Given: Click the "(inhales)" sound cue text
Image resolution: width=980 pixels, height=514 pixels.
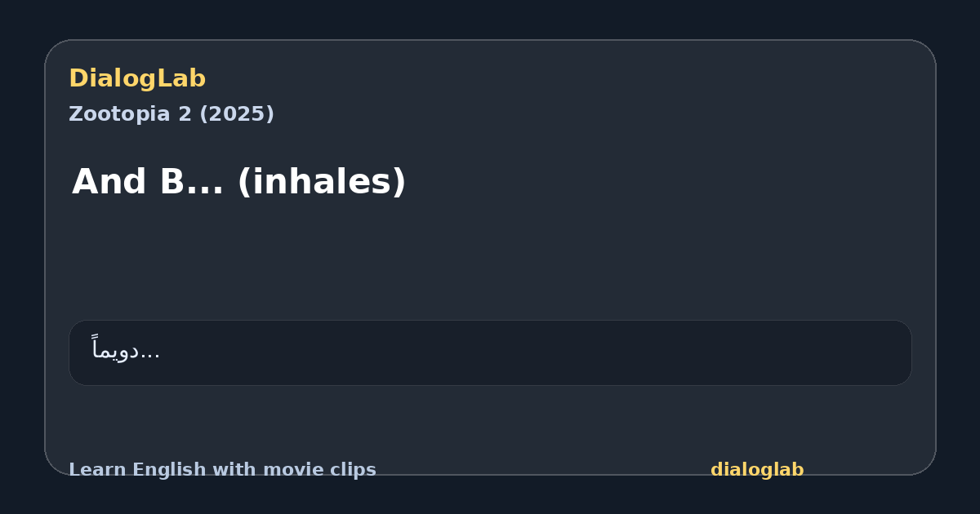Looking at the screenshot, I should click(322, 182).
